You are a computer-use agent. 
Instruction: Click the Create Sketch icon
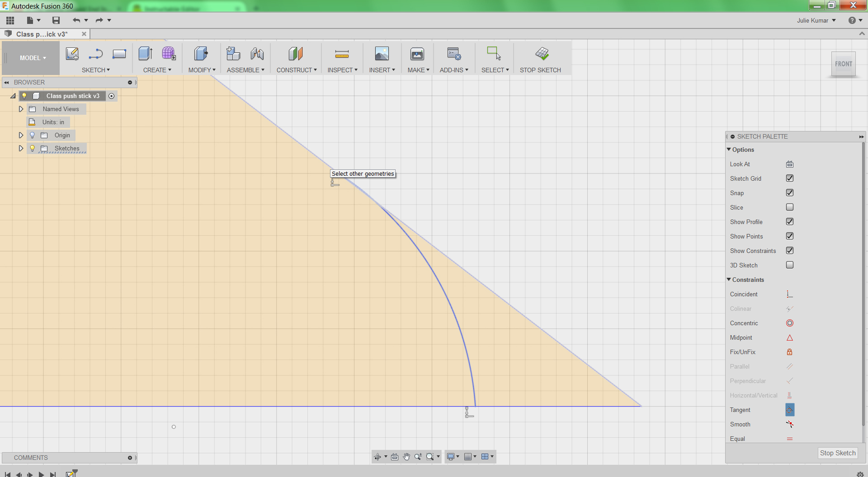coord(72,54)
